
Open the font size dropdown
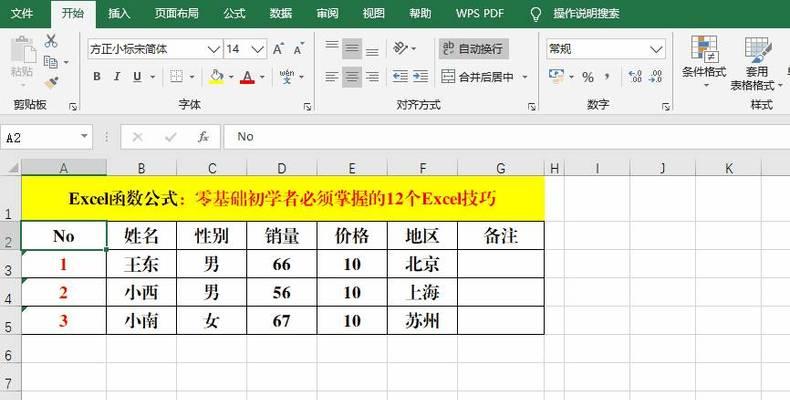click(x=258, y=49)
